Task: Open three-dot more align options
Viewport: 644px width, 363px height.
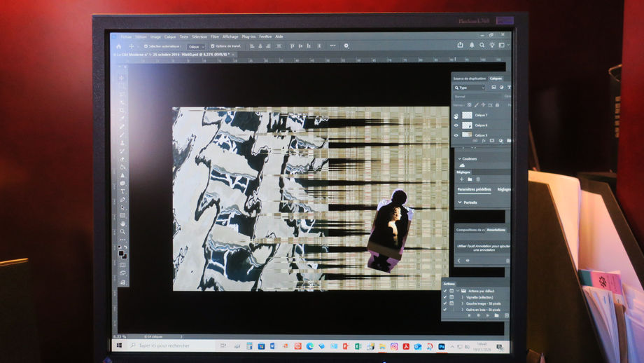Action: pyautogui.click(x=332, y=46)
